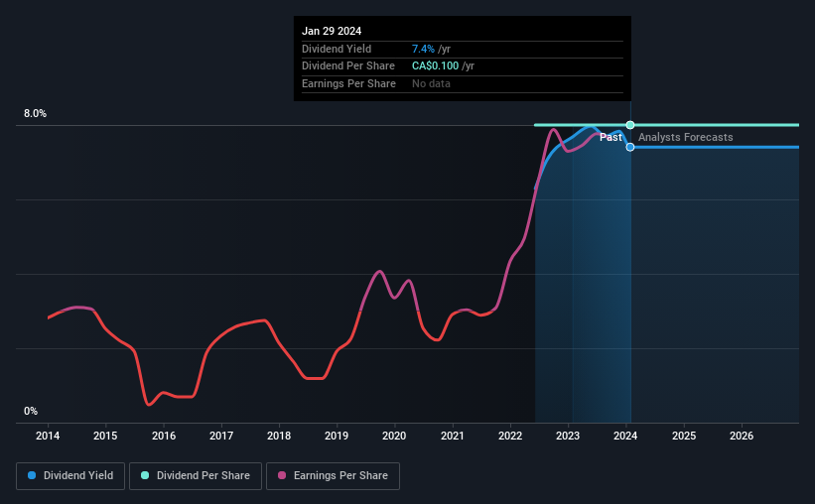Click the 2019 x-axis label
This screenshot has width=815, height=504.
tap(337, 436)
